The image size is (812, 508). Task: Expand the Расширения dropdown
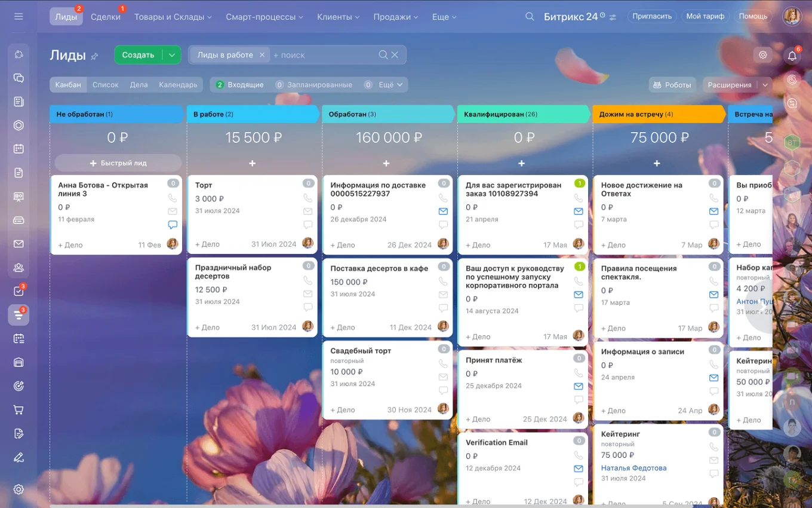click(765, 85)
